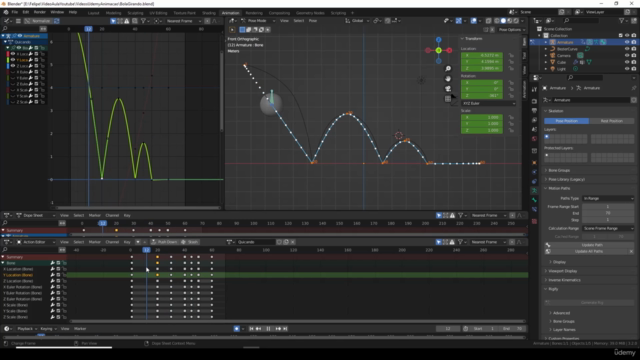Image resolution: width=640 pixels, height=360 pixels.
Task: Lock X location in Transform panel
Action: coord(511,55)
